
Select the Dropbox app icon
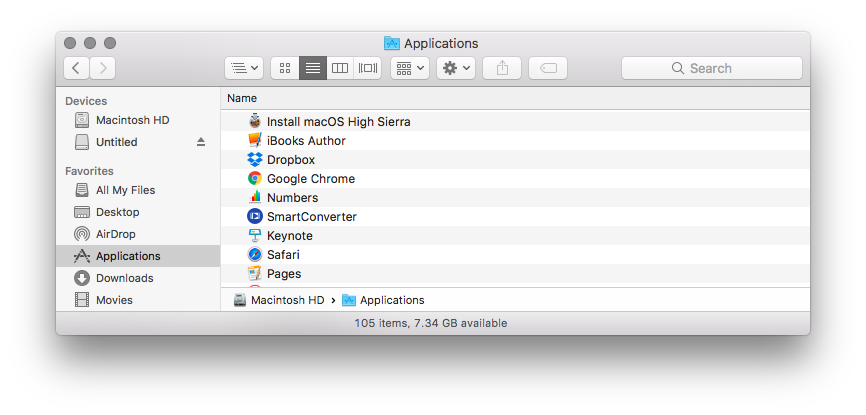click(255, 159)
